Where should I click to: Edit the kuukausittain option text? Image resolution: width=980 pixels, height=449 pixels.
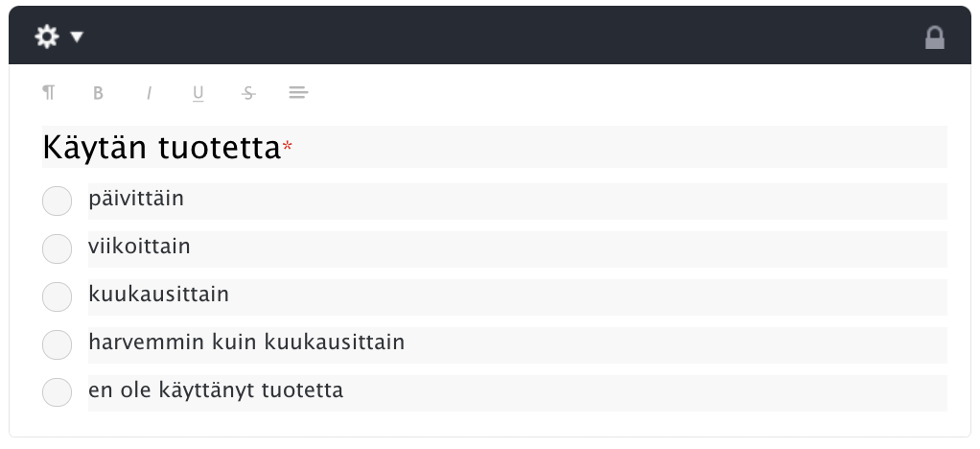tap(518, 297)
